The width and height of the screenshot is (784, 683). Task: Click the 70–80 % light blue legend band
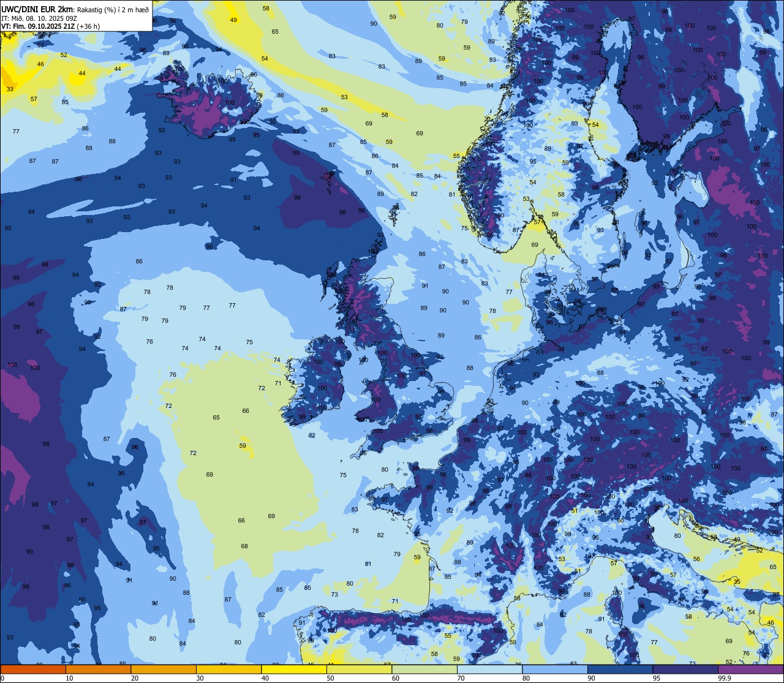coord(489,669)
